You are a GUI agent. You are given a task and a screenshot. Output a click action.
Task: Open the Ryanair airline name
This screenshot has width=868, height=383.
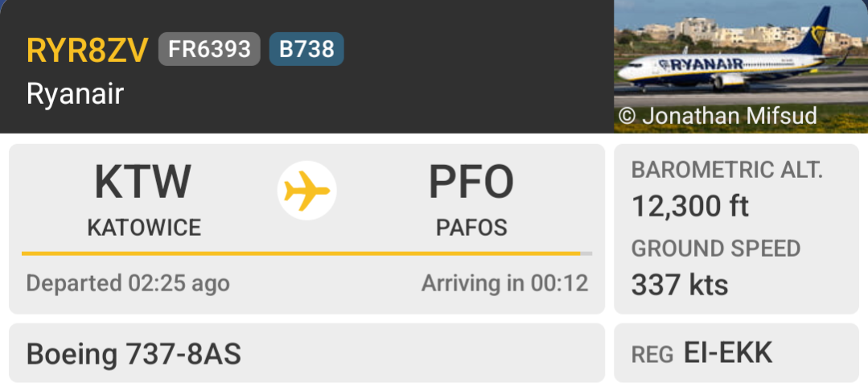(x=75, y=94)
